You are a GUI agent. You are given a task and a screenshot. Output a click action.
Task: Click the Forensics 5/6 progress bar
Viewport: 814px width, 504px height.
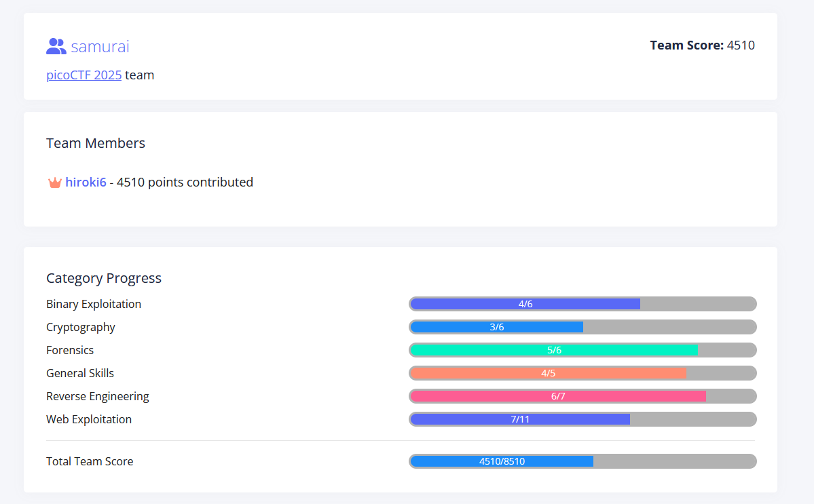point(582,350)
